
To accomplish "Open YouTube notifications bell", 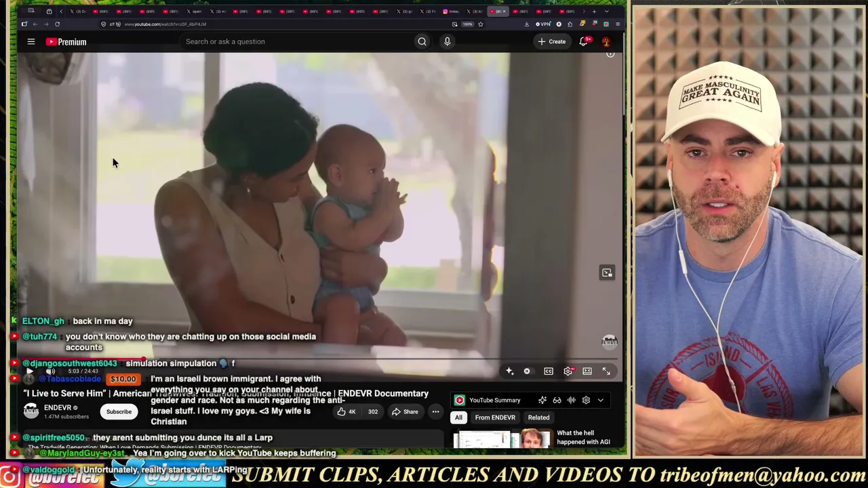I will (583, 41).
